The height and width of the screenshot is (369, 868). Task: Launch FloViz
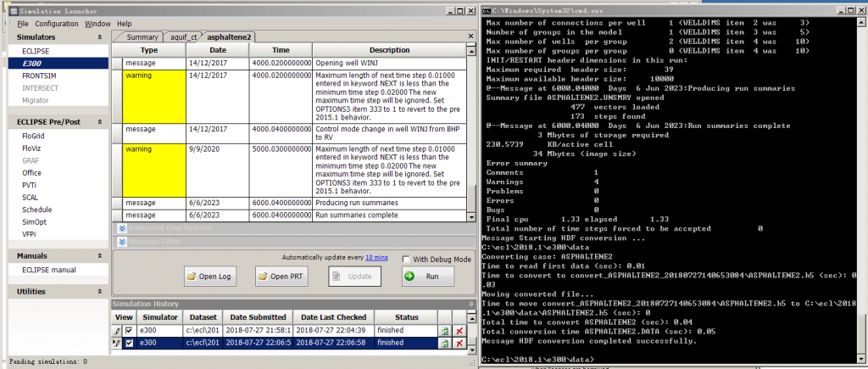(x=31, y=148)
